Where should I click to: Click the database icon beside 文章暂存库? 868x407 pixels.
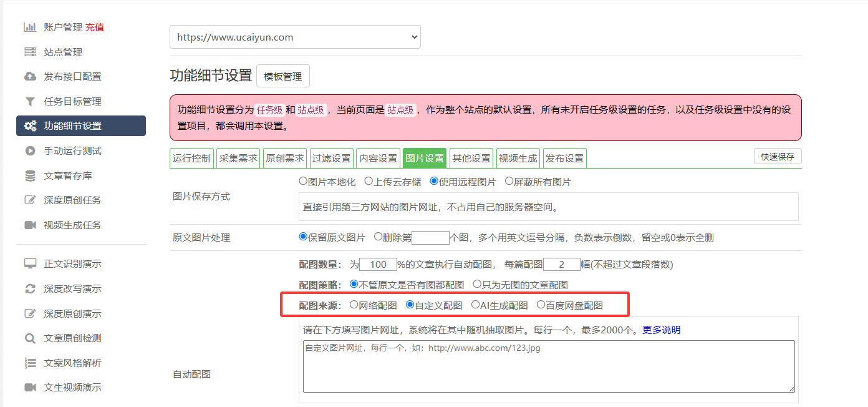pos(30,176)
